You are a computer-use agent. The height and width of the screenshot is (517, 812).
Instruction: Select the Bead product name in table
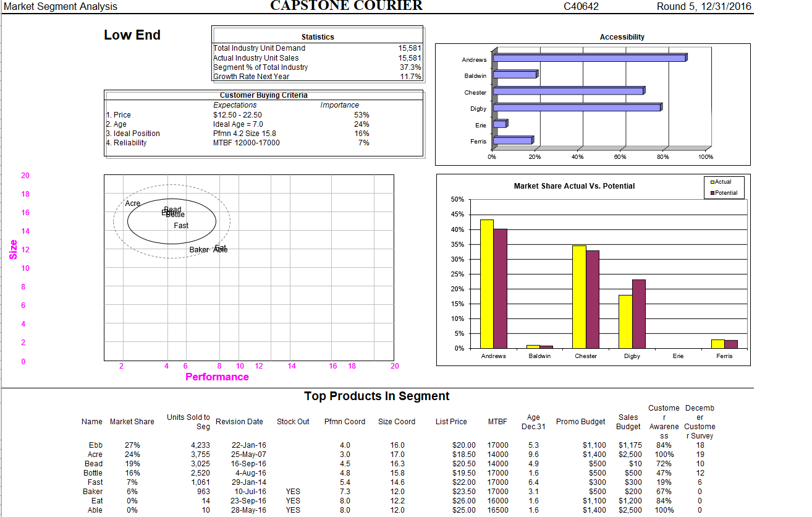click(94, 464)
